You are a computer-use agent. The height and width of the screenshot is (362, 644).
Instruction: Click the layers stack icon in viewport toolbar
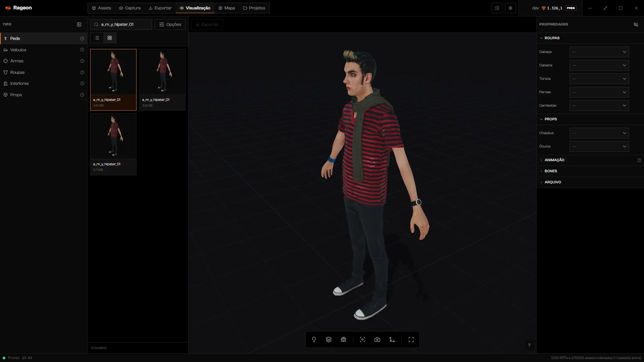point(329,340)
